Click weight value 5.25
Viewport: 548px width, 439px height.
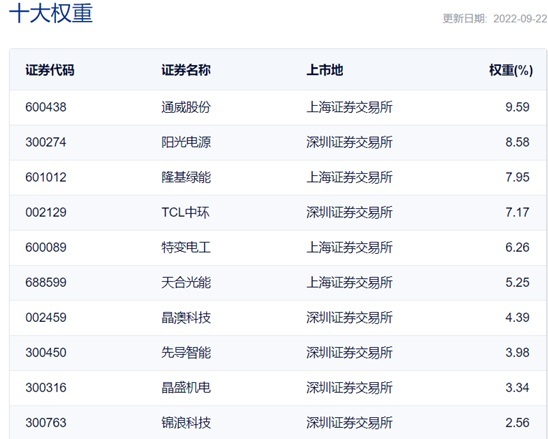(517, 282)
